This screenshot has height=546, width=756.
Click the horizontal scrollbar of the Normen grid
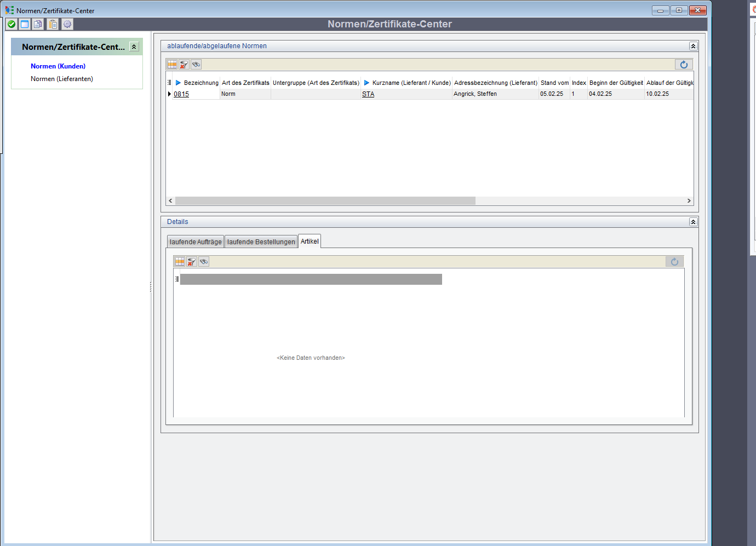point(325,201)
